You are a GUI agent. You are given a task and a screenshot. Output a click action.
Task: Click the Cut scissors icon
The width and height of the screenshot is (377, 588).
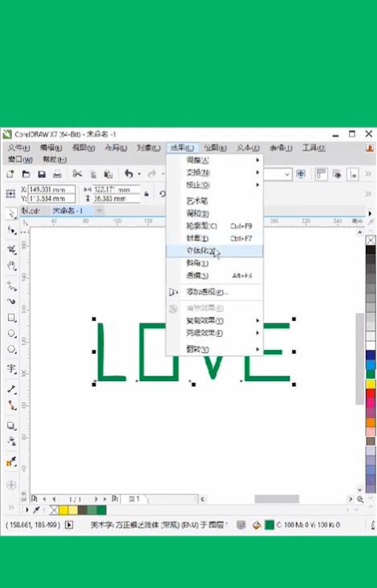[x=77, y=173]
